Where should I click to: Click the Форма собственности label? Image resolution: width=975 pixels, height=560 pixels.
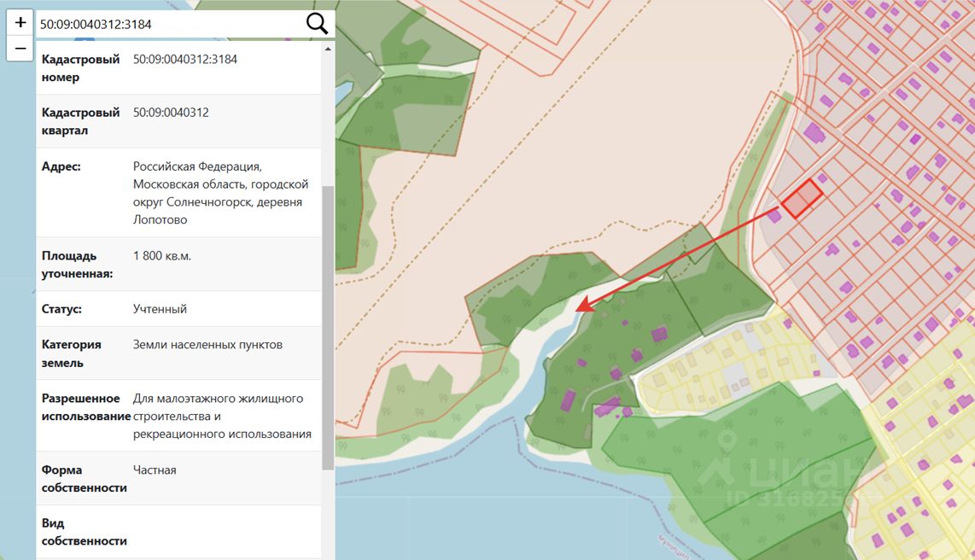(x=84, y=479)
